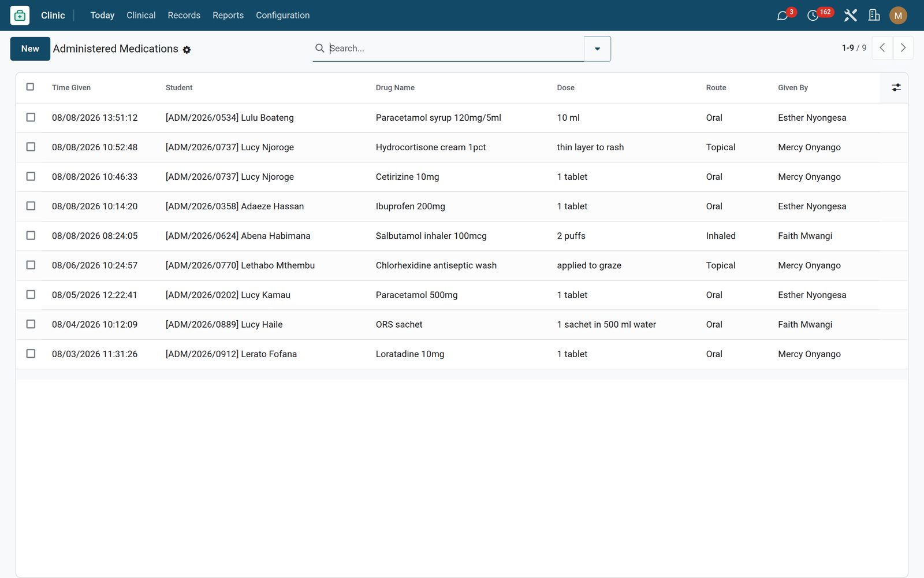Expand the search filter options dropdown
924x578 pixels.
click(x=597, y=49)
